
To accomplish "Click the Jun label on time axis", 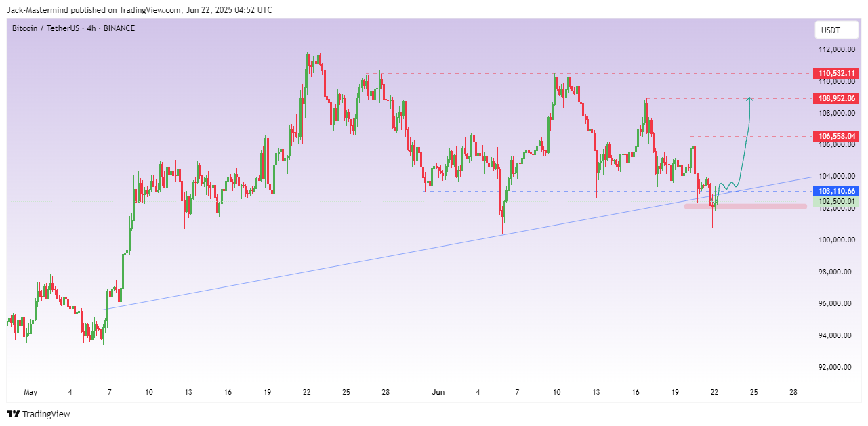I will [438, 392].
